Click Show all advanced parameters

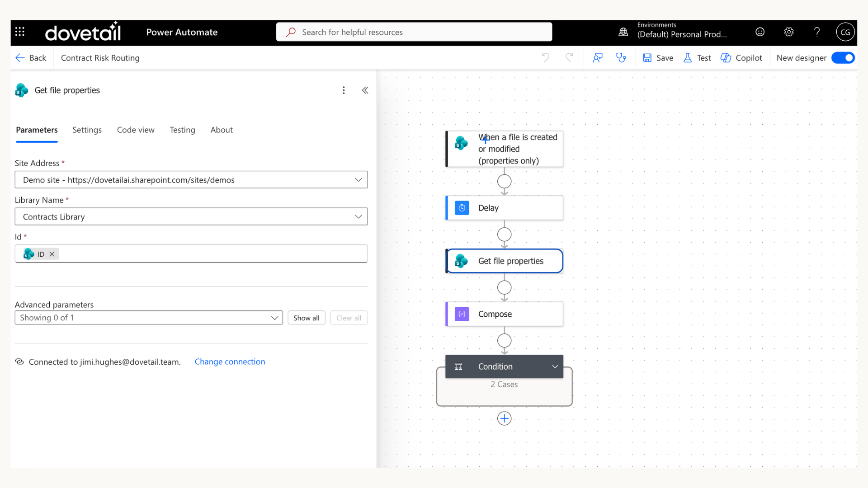coord(307,318)
